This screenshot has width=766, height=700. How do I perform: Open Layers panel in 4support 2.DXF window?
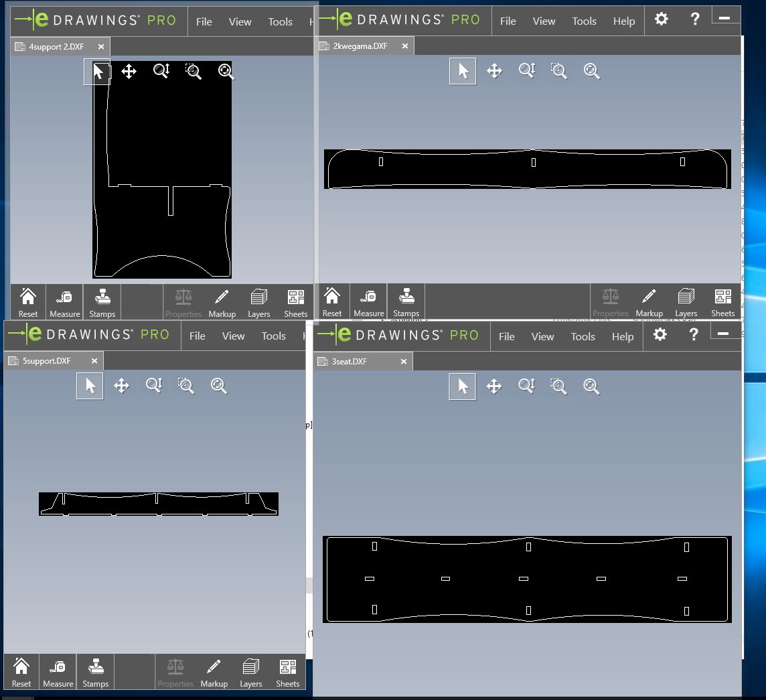[259, 303]
